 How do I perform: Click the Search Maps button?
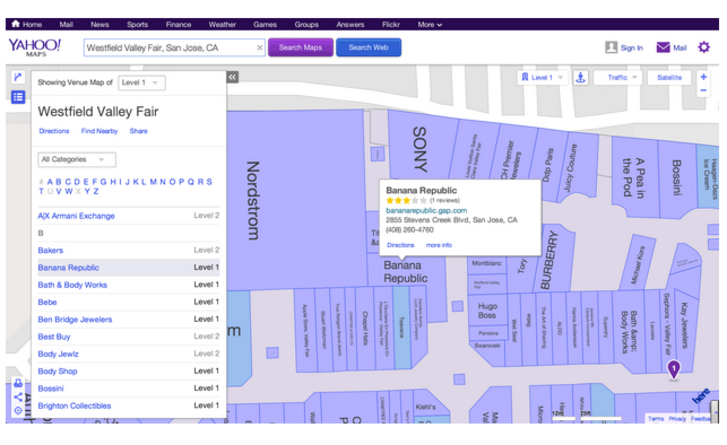[300, 47]
